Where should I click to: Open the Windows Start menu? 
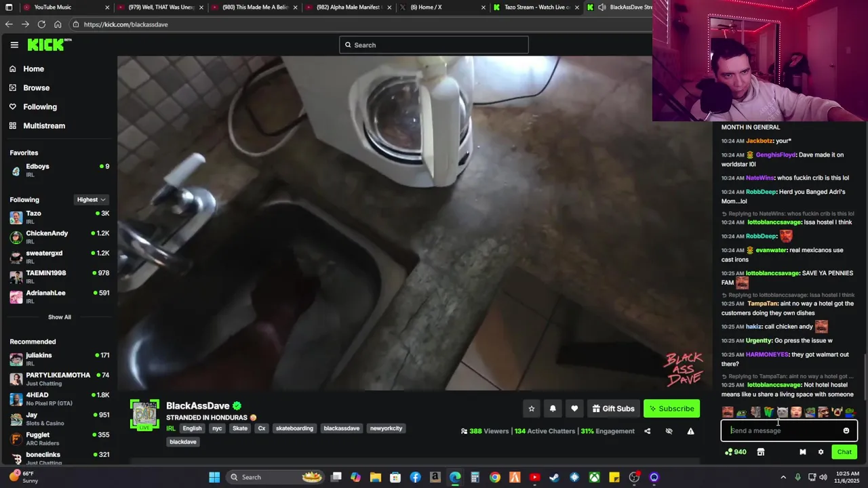(x=214, y=477)
